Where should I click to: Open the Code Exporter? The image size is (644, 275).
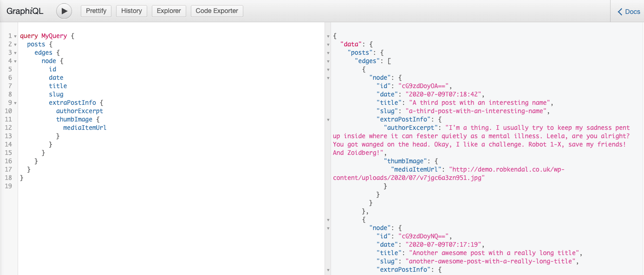coord(216,11)
